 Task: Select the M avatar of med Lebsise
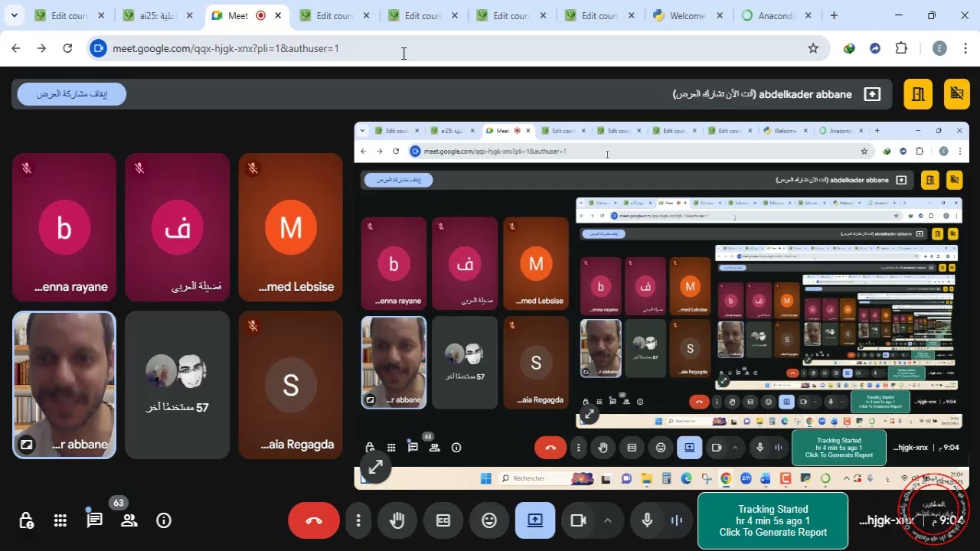click(x=290, y=228)
